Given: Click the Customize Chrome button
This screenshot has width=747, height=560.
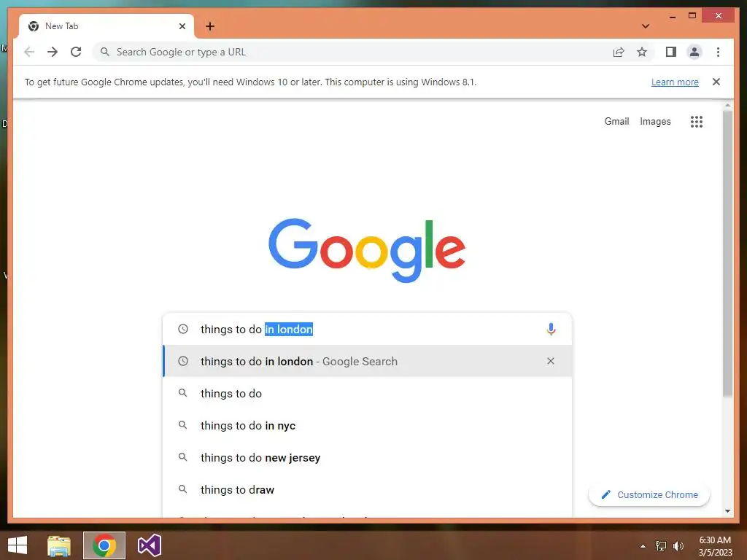Looking at the screenshot, I should (x=649, y=495).
